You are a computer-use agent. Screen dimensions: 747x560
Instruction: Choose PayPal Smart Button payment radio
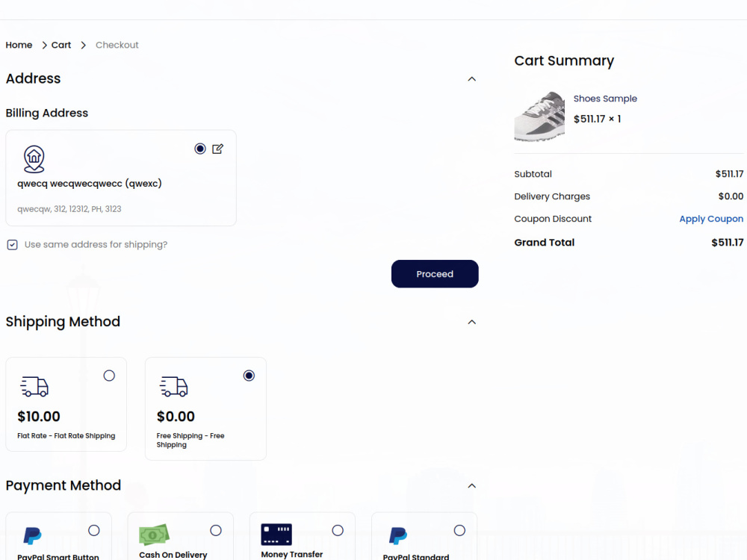(x=94, y=530)
